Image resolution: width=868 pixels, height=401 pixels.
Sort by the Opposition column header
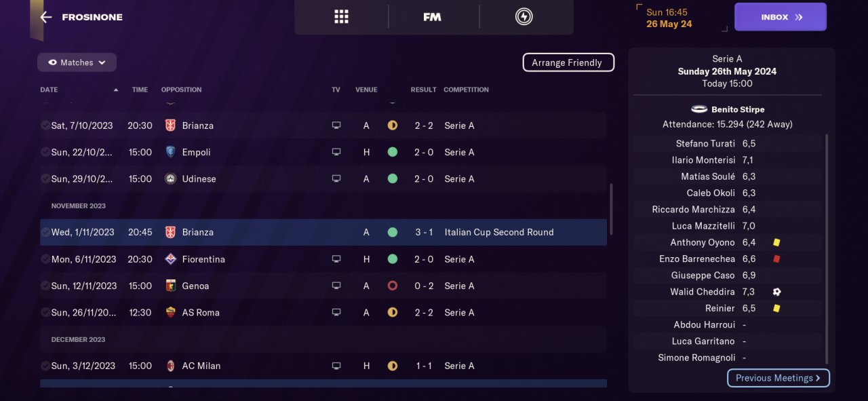pos(181,90)
